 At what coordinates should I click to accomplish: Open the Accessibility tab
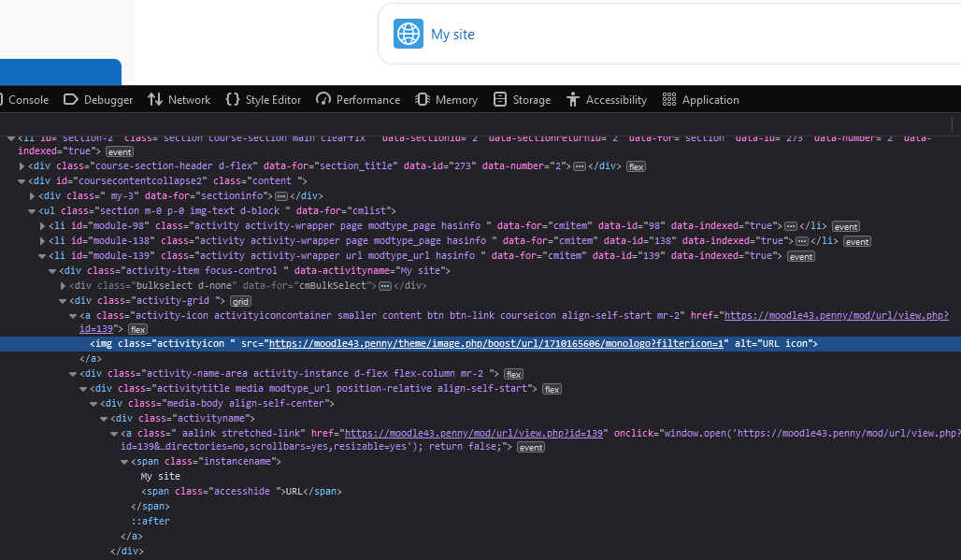(606, 100)
